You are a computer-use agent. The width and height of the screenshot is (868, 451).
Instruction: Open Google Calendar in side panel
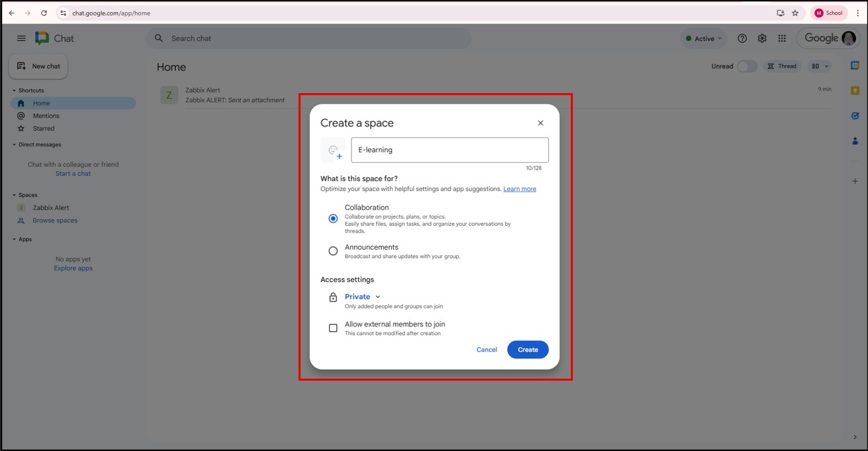click(x=855, y=66)
